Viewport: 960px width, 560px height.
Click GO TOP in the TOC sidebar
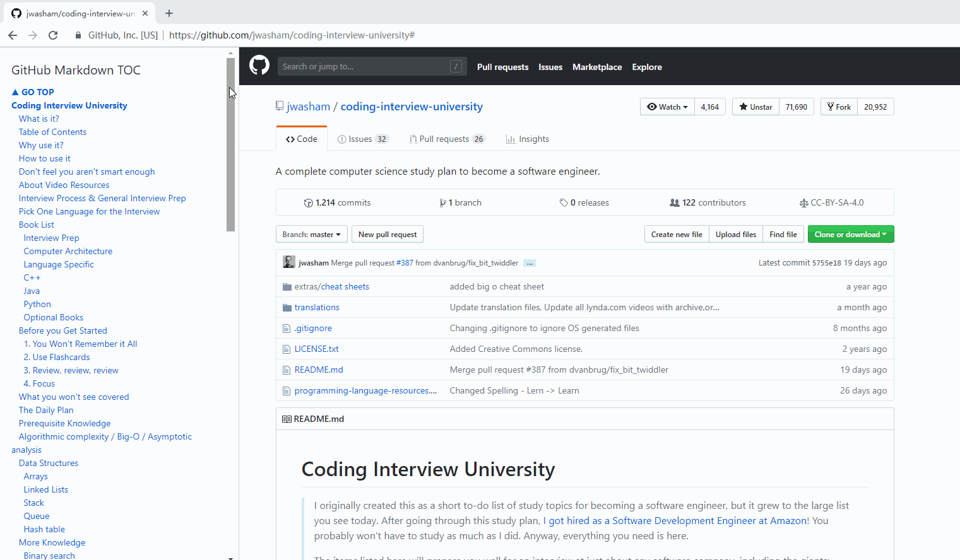click(x=33, y=92)
